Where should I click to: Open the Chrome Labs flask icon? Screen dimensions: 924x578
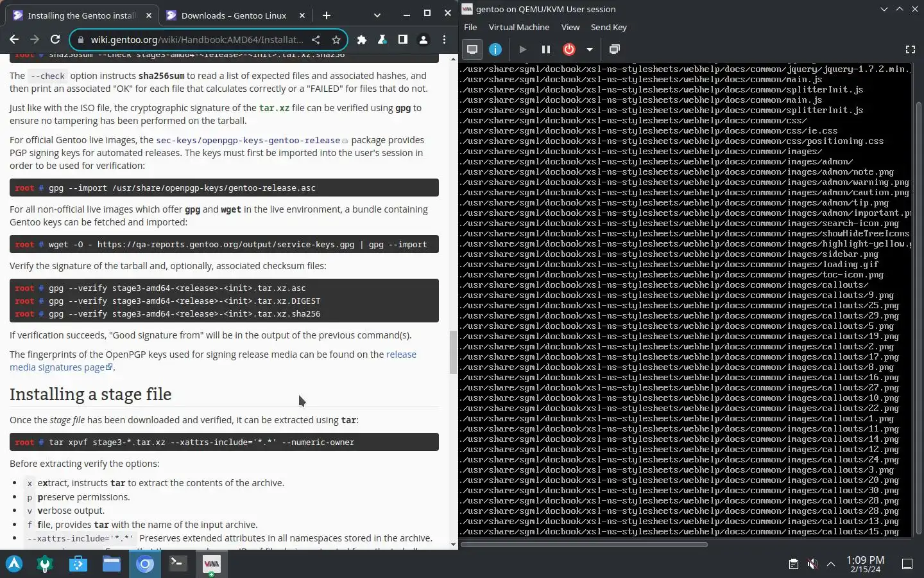coord(382,40)
